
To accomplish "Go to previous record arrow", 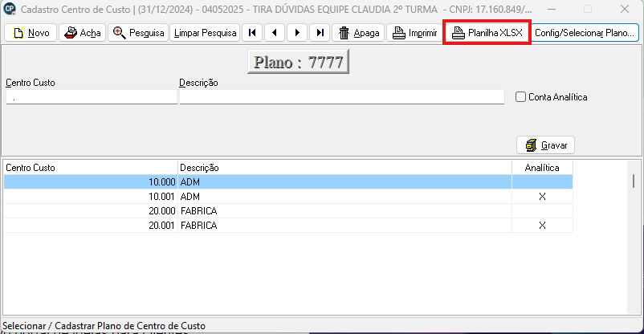I will [275, 33].
